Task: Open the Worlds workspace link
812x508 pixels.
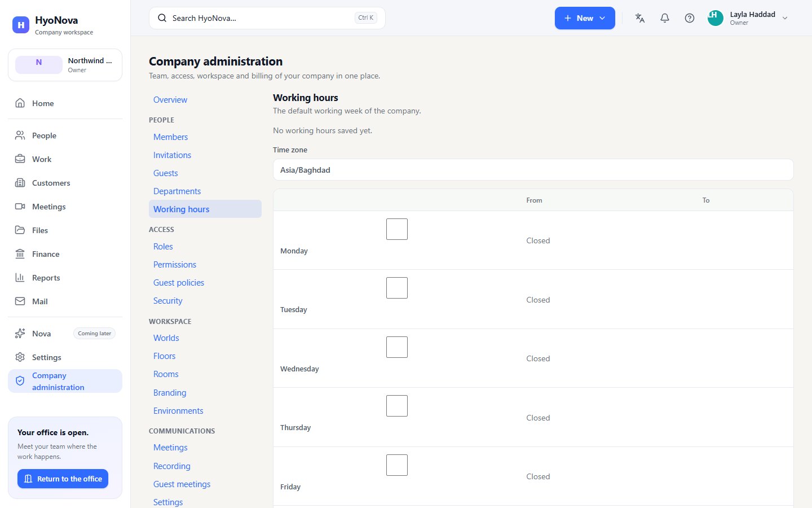Action: pos(166,338)
